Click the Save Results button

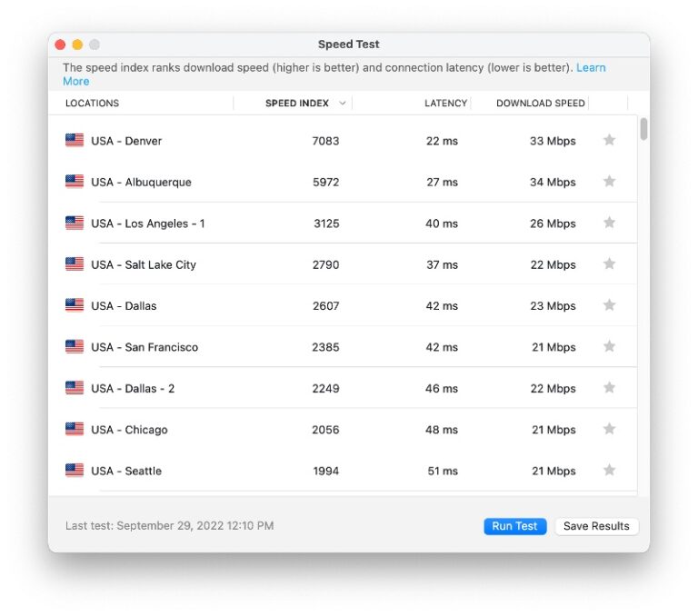click(596, 526)
